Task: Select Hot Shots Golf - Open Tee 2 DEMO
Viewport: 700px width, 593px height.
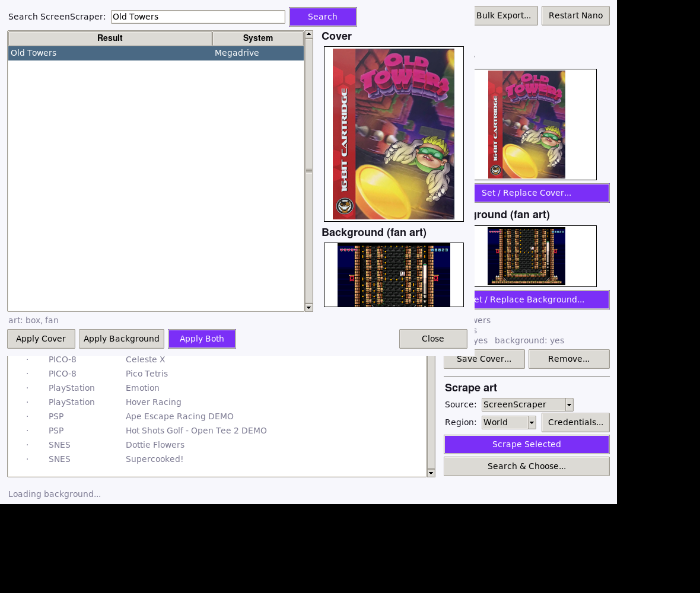Action: (x=217, y=431)
